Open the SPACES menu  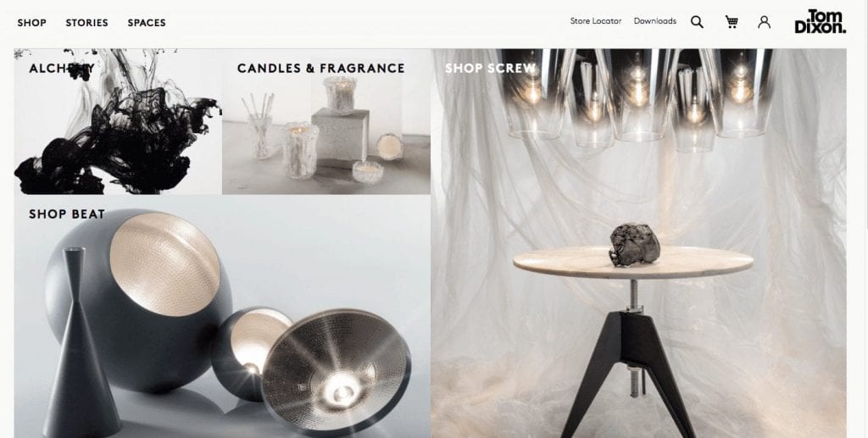(x=147, y=23)
